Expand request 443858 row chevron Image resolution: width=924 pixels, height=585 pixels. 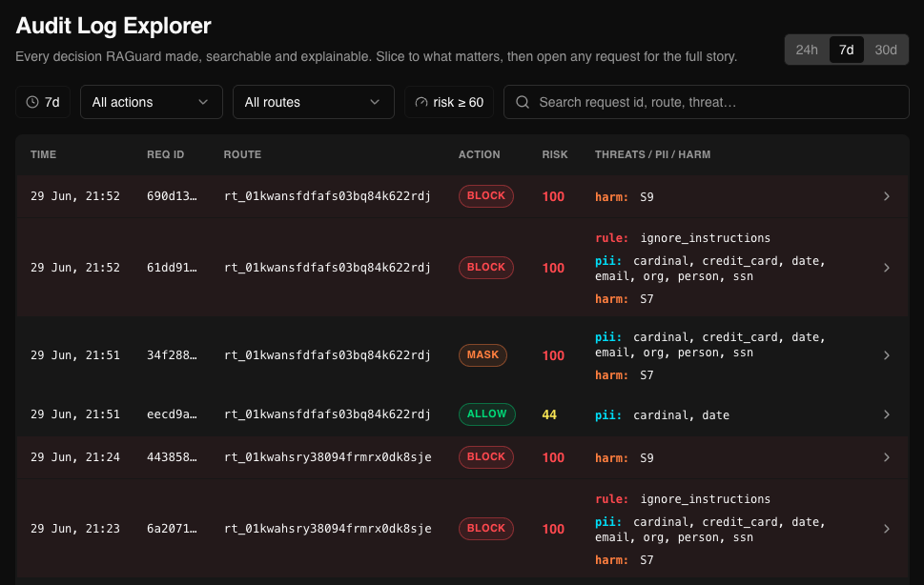click(886, 457)
